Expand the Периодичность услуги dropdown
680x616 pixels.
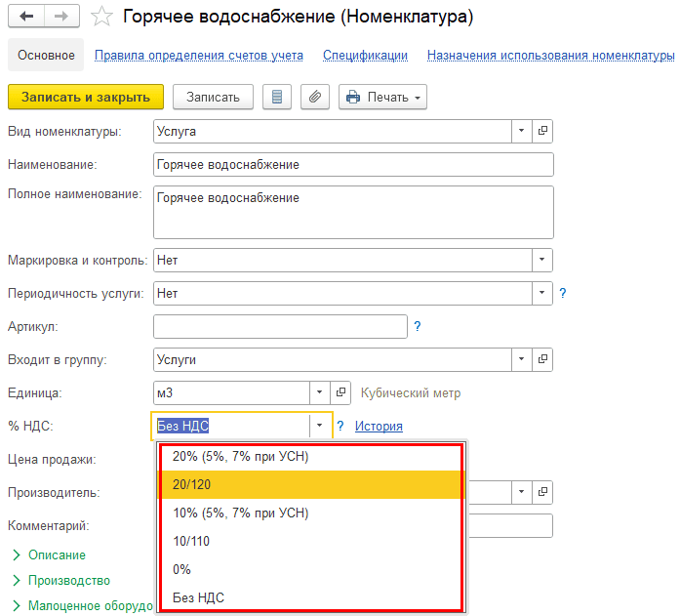tap(541, 293)
